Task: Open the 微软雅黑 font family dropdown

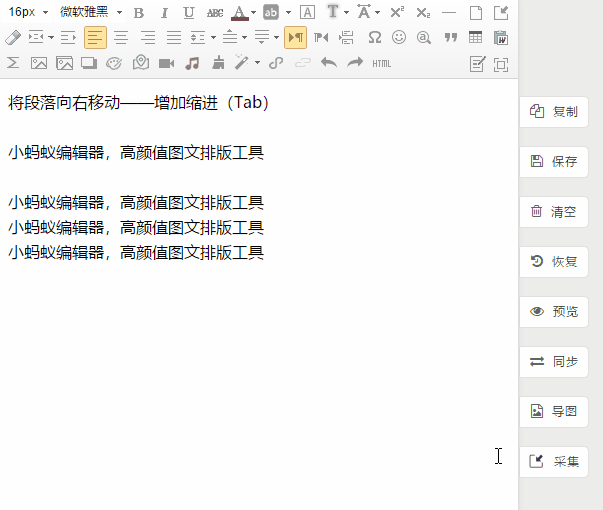Action: pos(91,12)
